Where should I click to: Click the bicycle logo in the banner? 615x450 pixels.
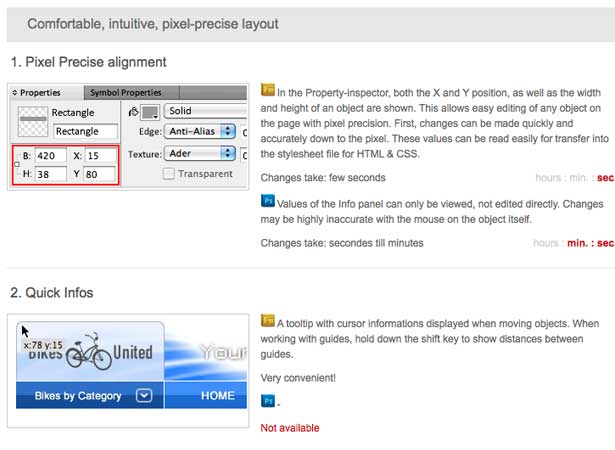[89, 352]
